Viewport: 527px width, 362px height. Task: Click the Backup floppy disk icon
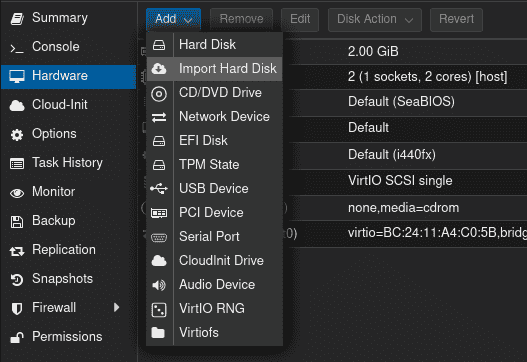(x=17, y=222)
